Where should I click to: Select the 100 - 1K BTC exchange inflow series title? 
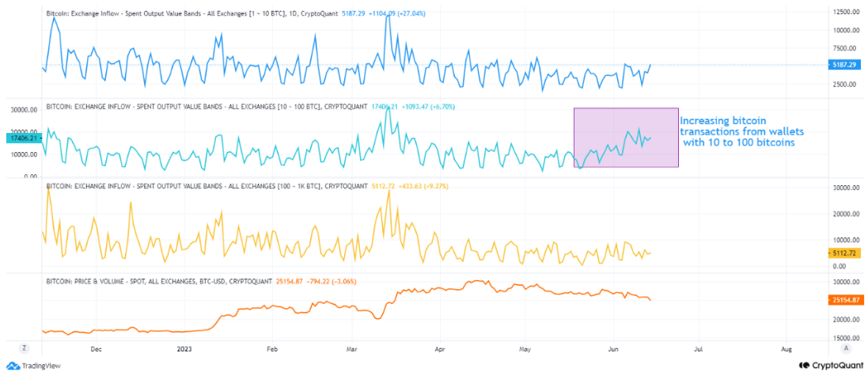[207, 186]
